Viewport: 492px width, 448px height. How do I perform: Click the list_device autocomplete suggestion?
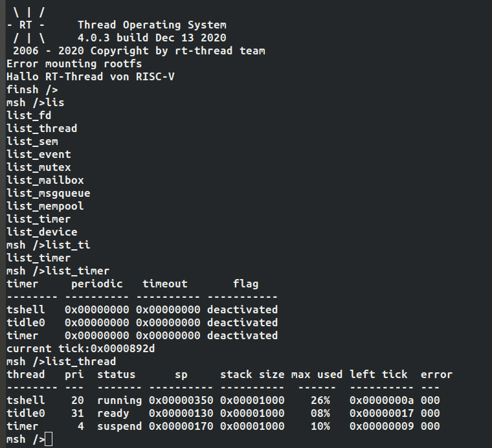coord(42,232)
